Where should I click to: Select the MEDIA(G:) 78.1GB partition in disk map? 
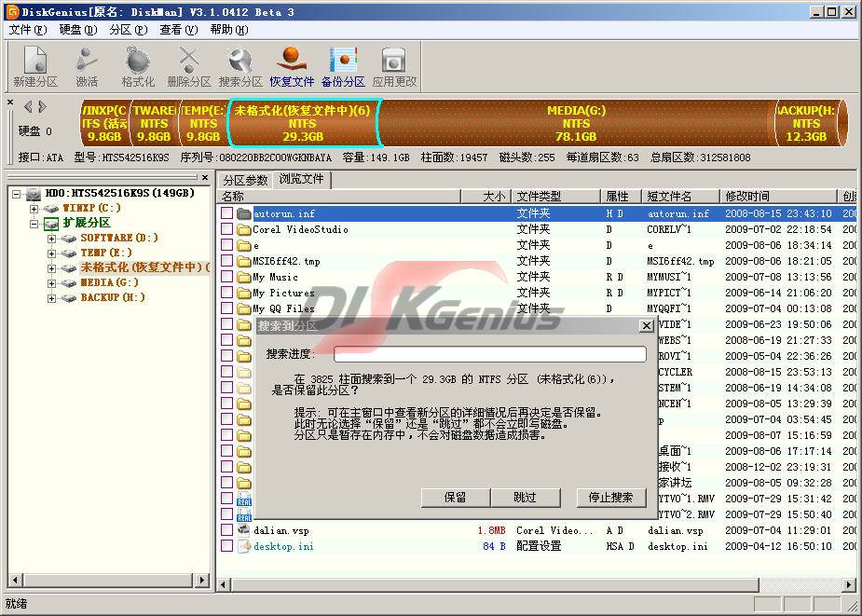(576, 123)
